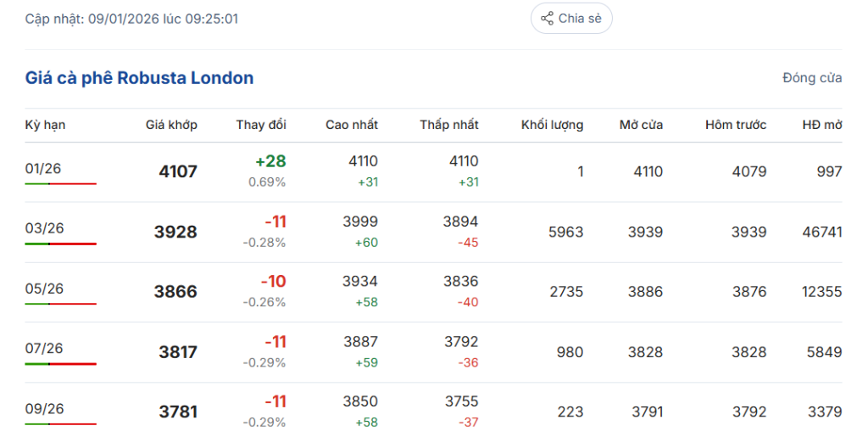The height and width of the screenshot is (437, 868).
Task: Open the 01/26 contract row
Action: 43,168
